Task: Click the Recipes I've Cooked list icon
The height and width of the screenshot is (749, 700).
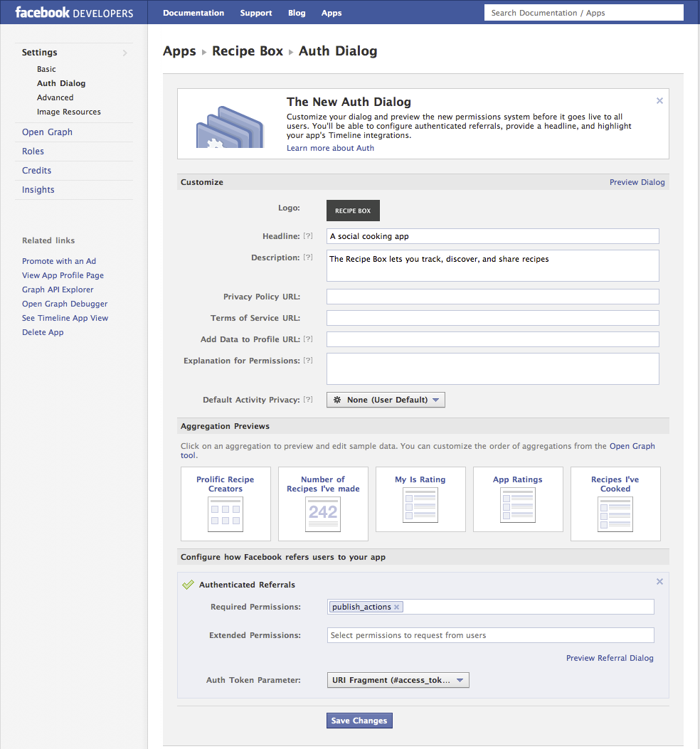Action: [x=615, y=514]
